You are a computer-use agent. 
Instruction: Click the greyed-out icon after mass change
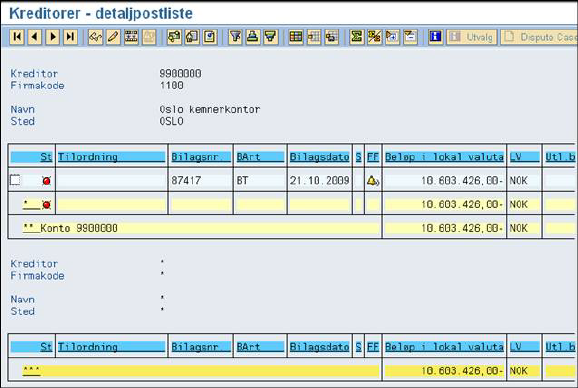149,36
